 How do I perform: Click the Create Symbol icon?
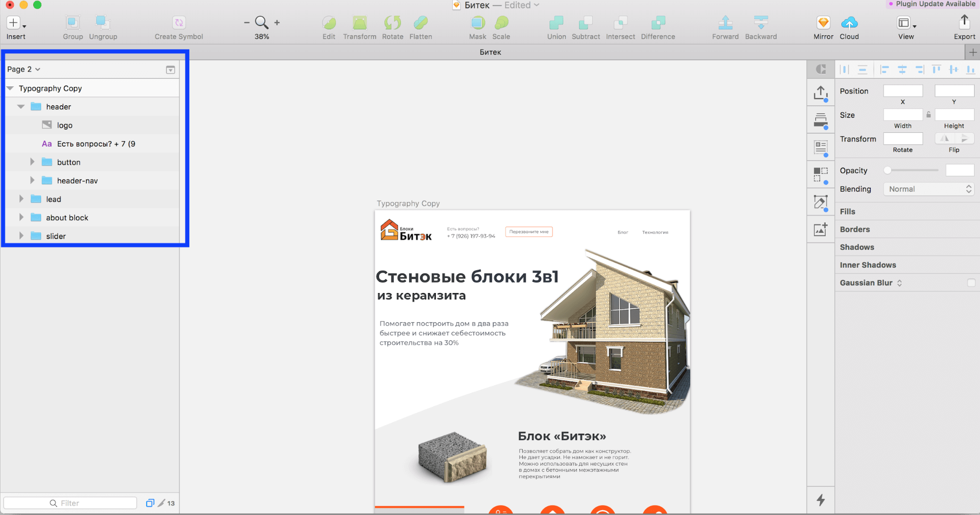[178, 23]
